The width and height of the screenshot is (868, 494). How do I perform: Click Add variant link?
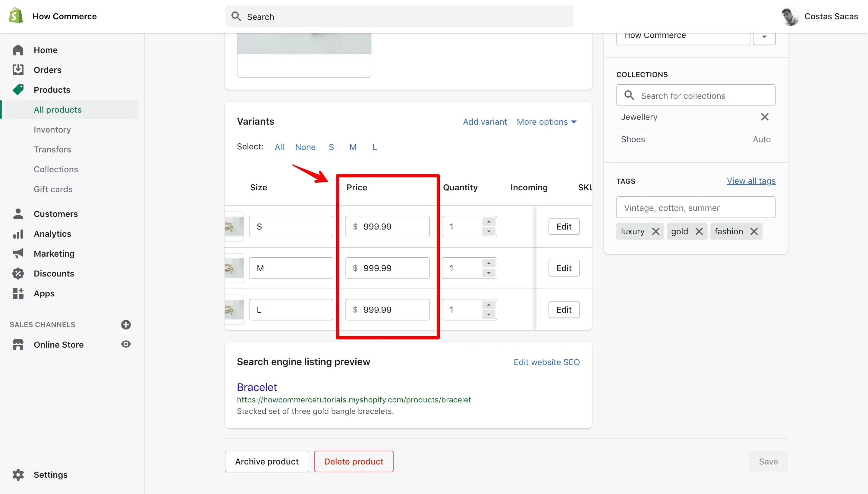pyautogui.click(x=485, y=122)
